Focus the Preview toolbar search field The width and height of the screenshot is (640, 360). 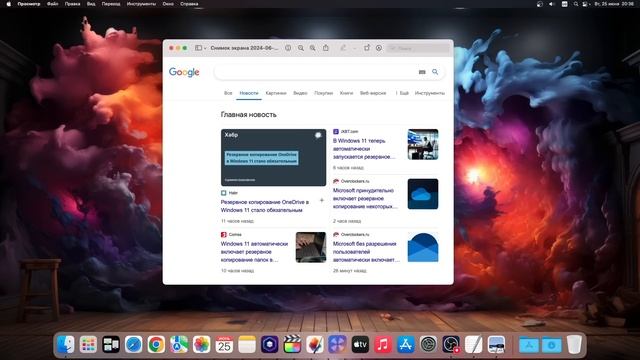pos(418,48)
